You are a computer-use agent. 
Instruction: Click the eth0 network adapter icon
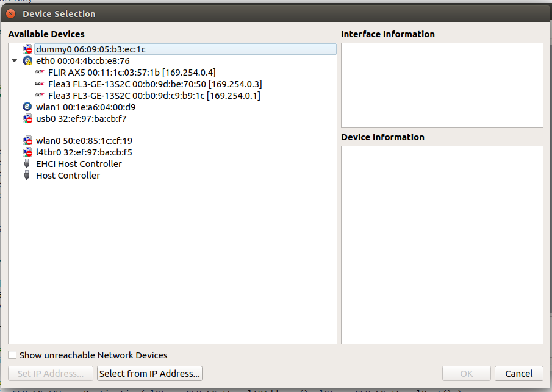click(x=27, y=61)
